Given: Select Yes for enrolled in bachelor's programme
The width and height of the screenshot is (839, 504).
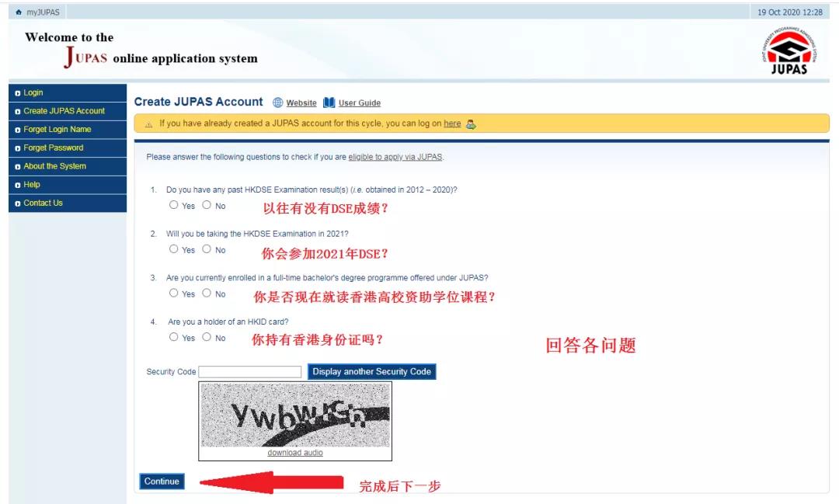Looking at the screenshot, I should click(173, 293).
